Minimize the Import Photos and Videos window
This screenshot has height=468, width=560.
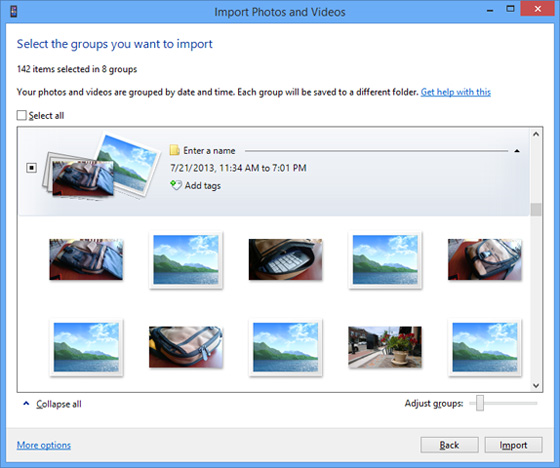pyautogui.click(x=490, y=11)
